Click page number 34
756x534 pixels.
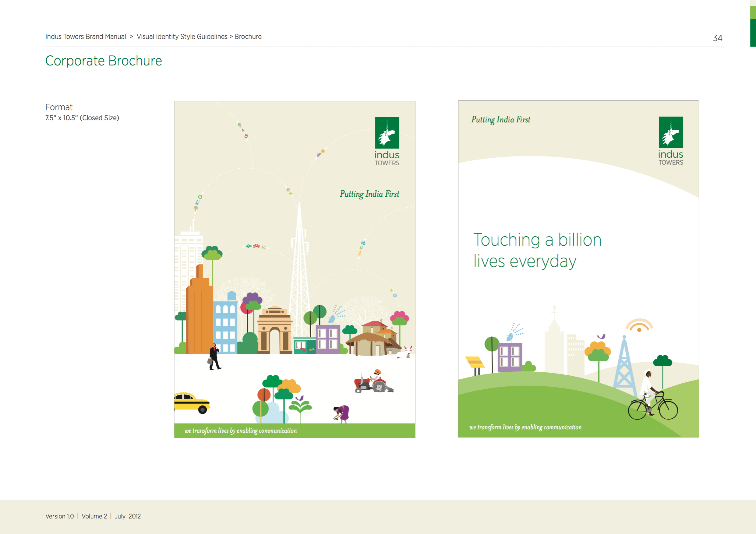pos(718,38)
